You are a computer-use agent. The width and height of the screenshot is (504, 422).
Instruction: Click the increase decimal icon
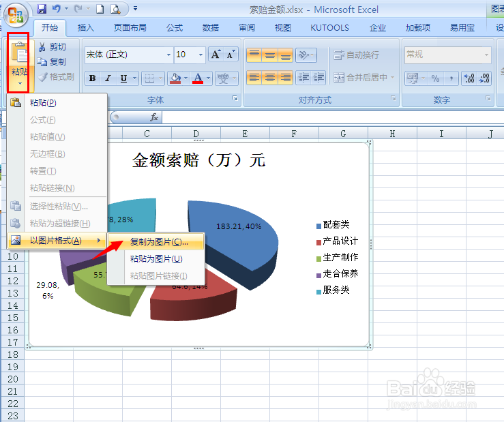[x=469, y=78]
